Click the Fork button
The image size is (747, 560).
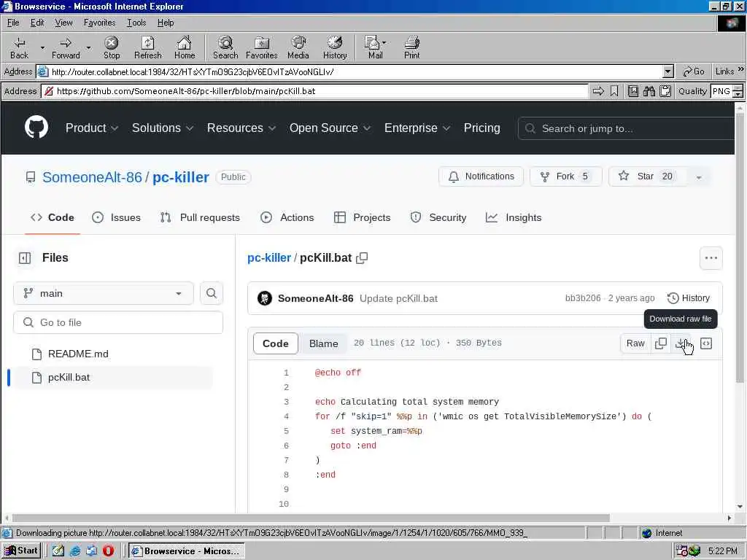pos(566,176)
